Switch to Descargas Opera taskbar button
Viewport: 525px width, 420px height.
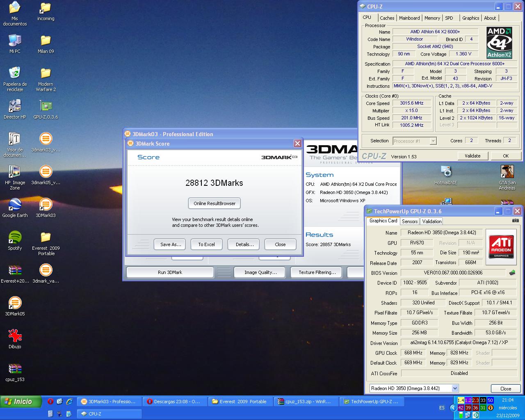point(175,402)
